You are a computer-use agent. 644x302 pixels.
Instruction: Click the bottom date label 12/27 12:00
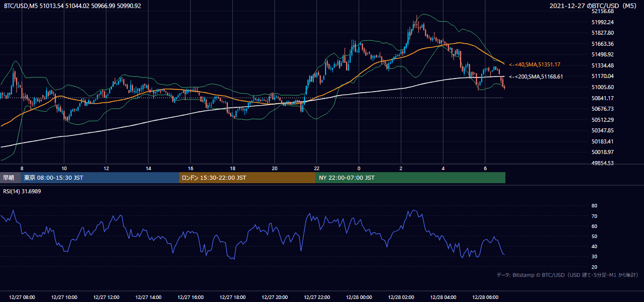[106, 297]
